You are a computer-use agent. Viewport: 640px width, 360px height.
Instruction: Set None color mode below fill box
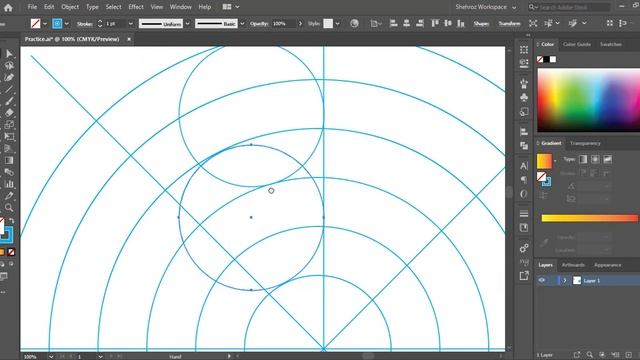coord(11,252)
